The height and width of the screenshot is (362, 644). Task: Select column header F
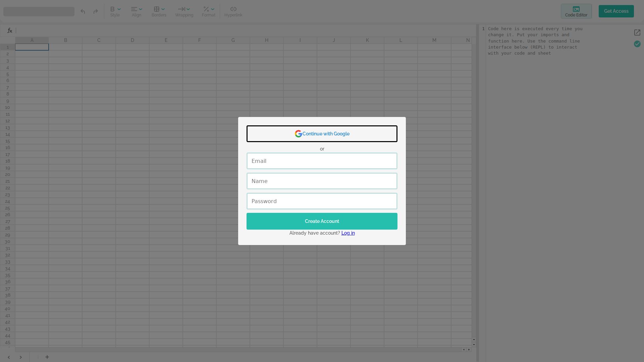click(200, 40)
